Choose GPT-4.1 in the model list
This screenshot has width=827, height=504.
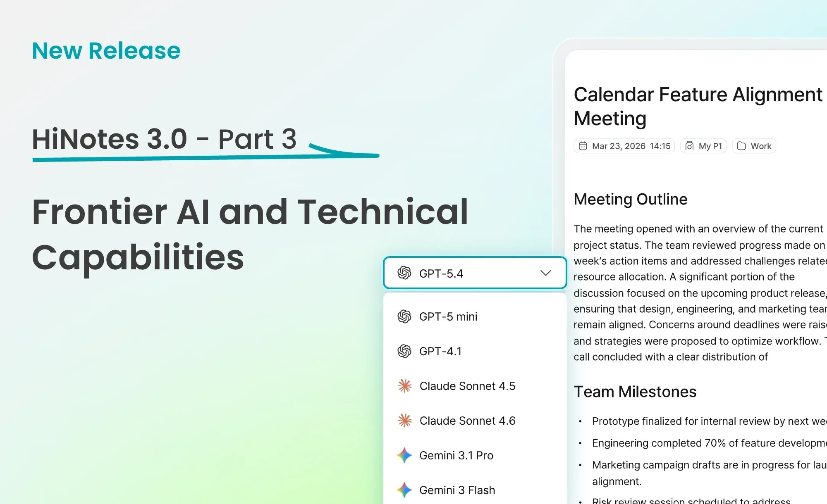click(475, 351)
